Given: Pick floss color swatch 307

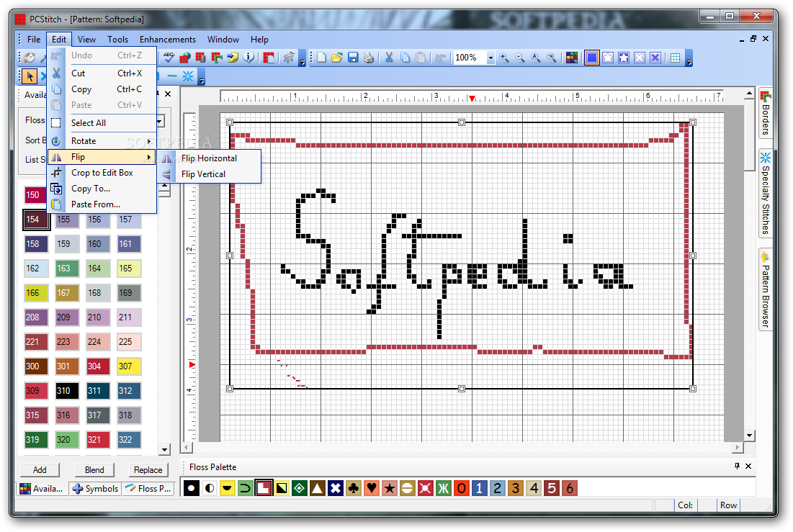Looking at the screenshot, I should click(129, 366).
